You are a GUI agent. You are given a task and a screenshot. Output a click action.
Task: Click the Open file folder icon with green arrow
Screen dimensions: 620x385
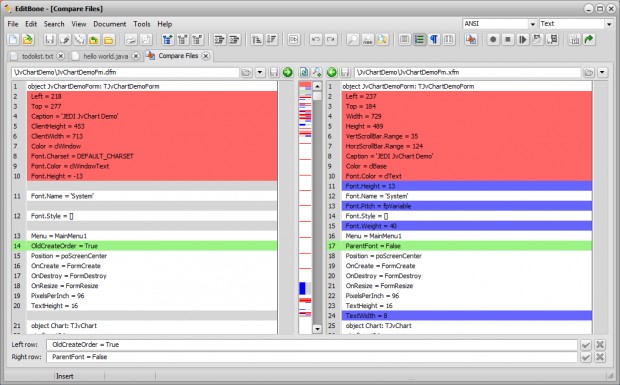point(28,40)
